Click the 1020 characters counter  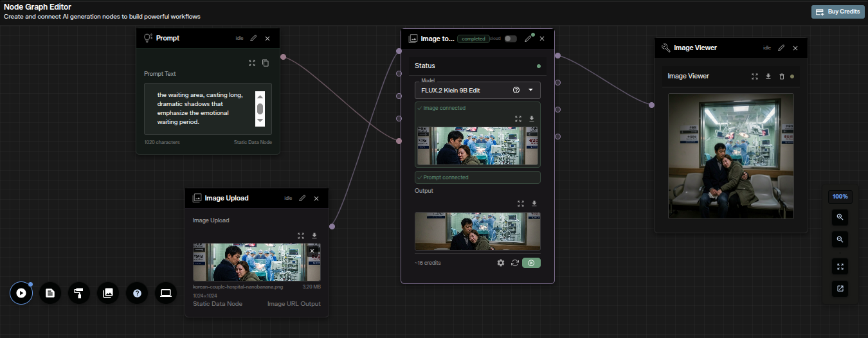[162, 142]
